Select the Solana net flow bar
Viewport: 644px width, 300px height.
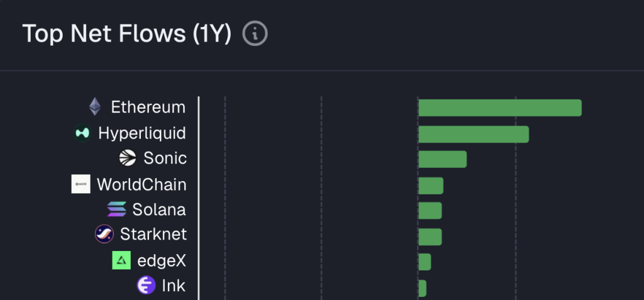[x=430, y=211]
